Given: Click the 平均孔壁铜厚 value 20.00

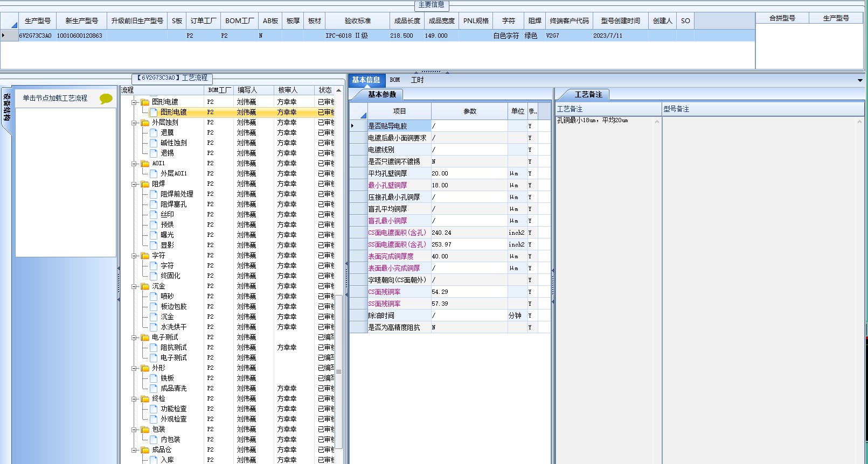Looking at the screenshot, I should point(469,173).
